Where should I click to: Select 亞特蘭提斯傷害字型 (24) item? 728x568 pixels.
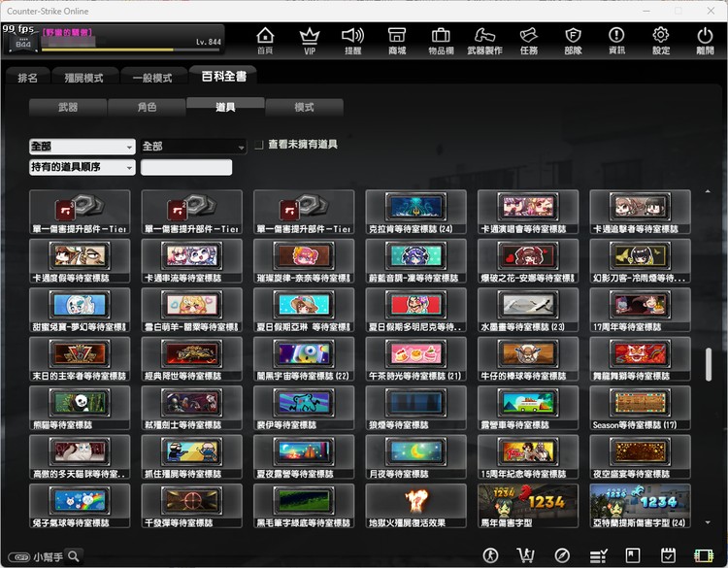(x=641, y=506)
